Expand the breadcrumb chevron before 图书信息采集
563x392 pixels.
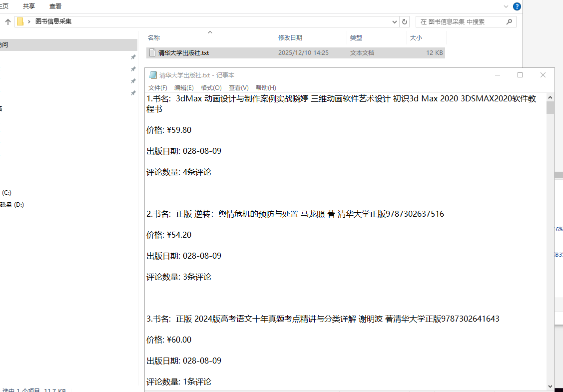click(x=29, y=21)
